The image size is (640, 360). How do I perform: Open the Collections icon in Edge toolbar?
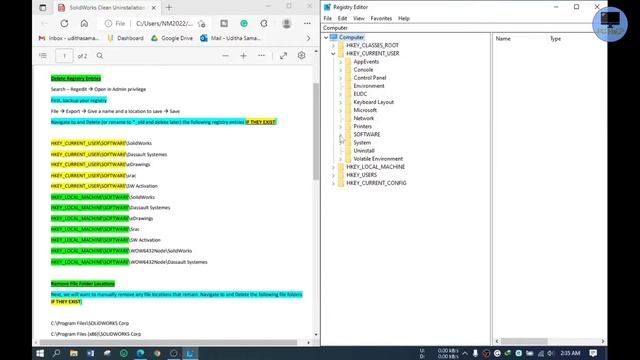224,24
